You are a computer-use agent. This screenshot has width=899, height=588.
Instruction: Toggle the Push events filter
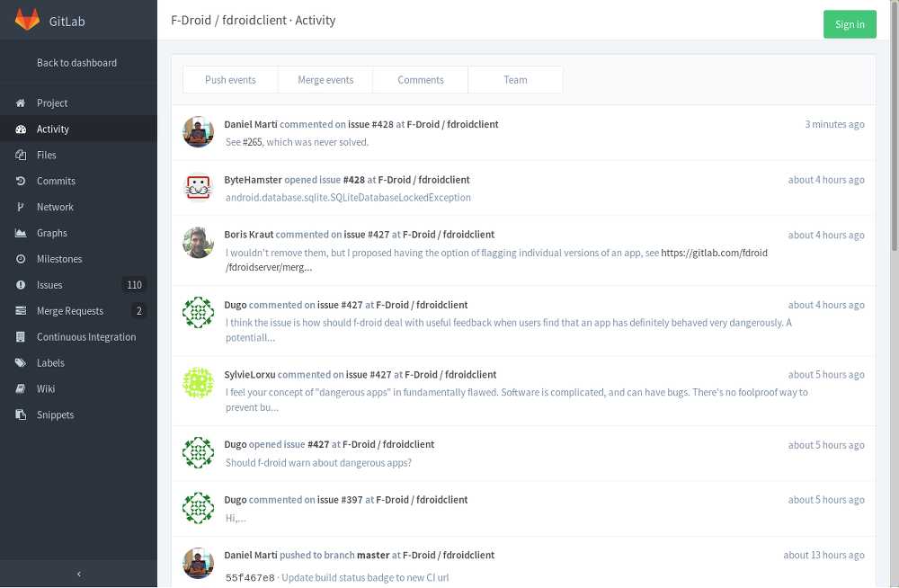[x=230, y=80]
